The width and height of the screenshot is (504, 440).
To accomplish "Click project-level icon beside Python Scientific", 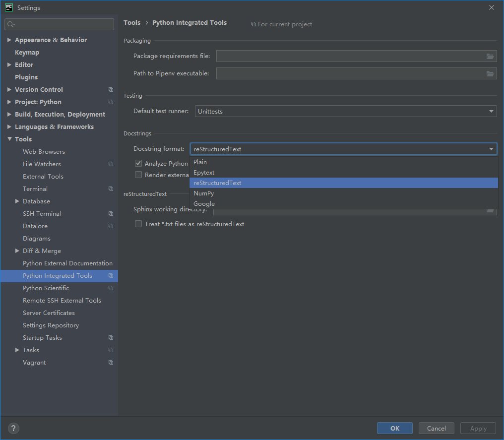I will pyautogui.click(x=111, y=288).
